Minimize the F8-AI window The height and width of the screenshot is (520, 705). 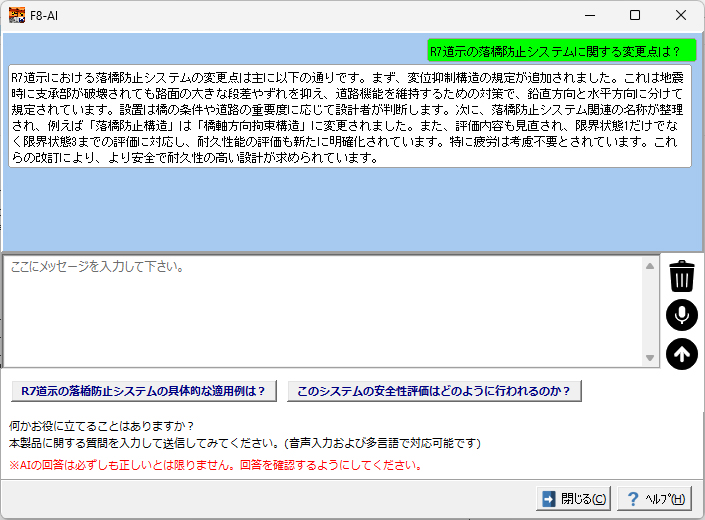coord(589,15)
